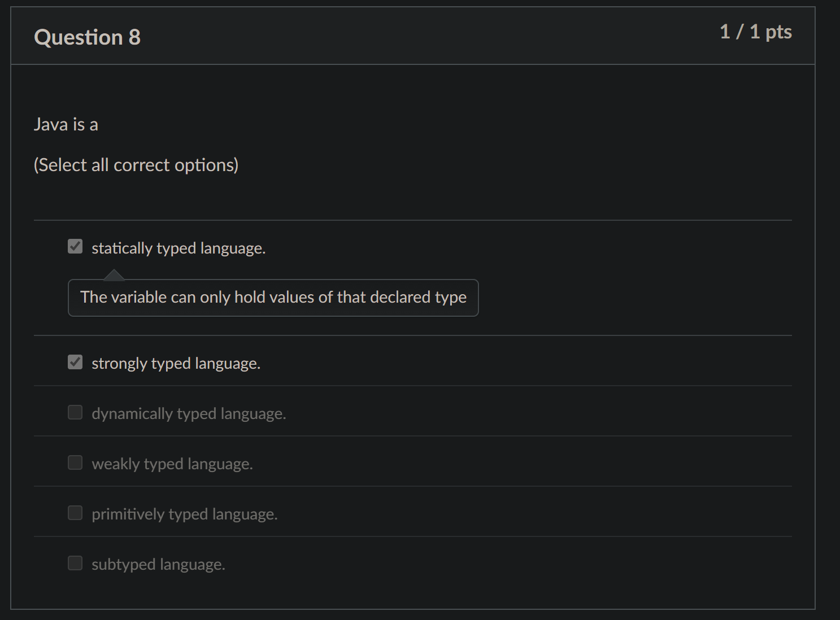Viewport: 840px width, 620px height.
Task: Click the answer feedback comment box
Action: pos(273,298)
